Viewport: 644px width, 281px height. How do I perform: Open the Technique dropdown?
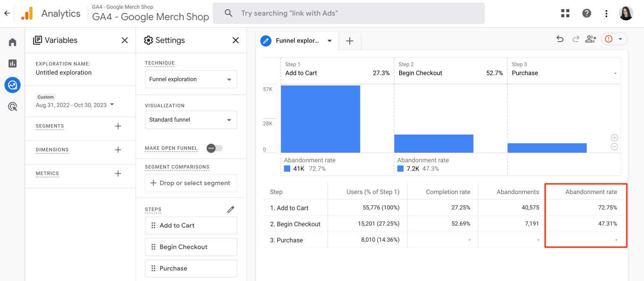[191, 79]
